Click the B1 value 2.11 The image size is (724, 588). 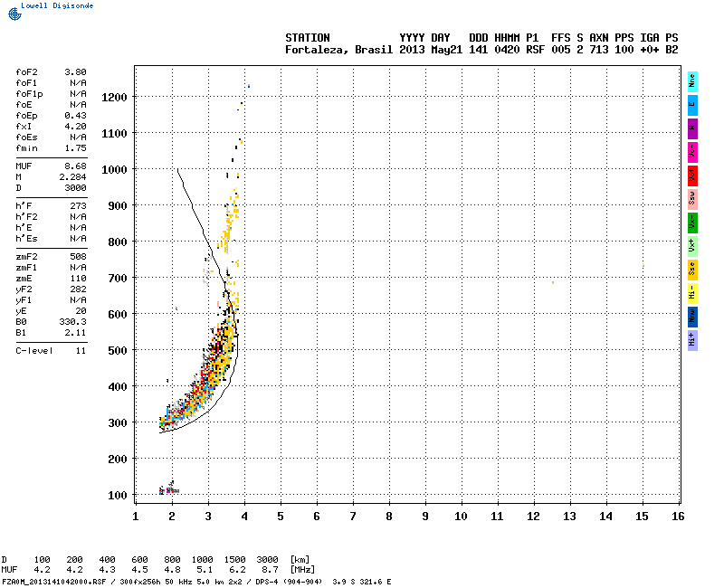pyautogui.click(x=75, y=333)
